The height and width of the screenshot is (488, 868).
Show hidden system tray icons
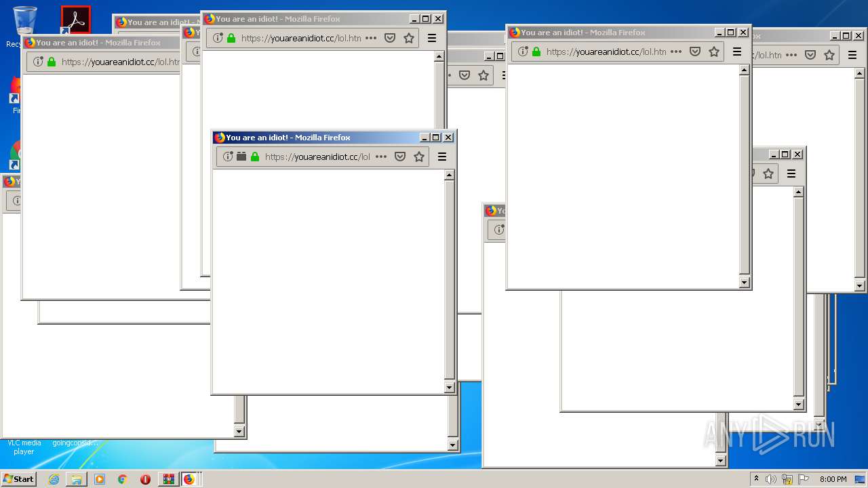click(x=757, y=479)
